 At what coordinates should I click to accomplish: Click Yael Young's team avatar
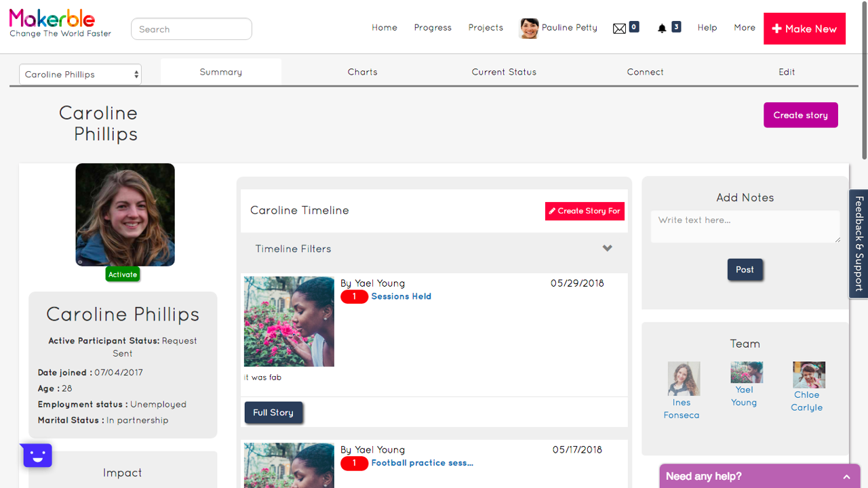(x=747, y=372)
